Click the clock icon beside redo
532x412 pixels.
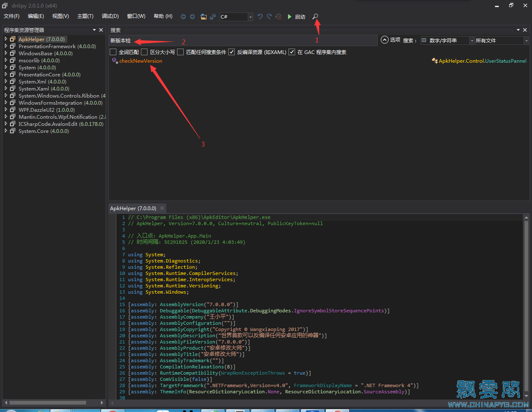[x=278, y=17]
